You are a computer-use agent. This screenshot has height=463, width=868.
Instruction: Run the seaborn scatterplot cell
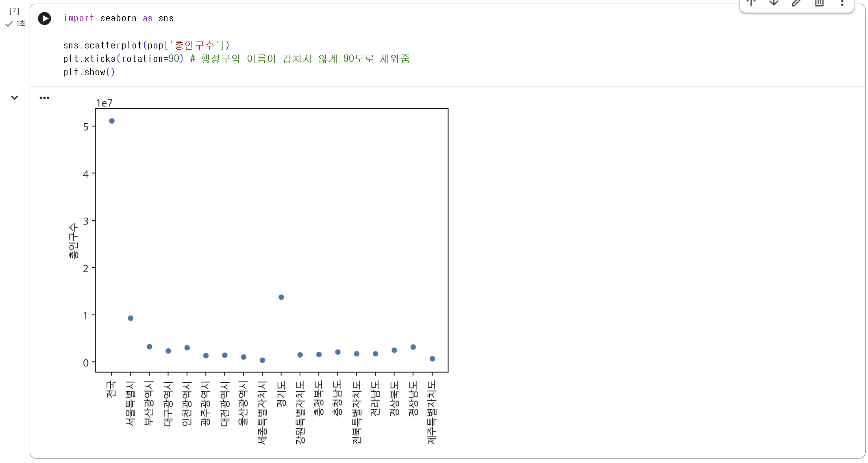click(44, 19)
